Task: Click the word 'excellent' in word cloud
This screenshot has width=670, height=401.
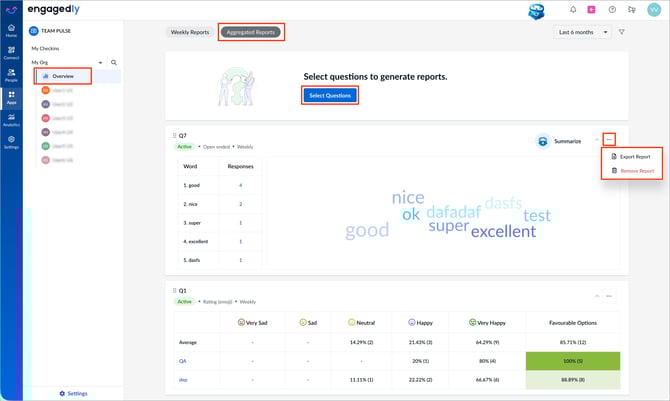Action: [503, 232]
